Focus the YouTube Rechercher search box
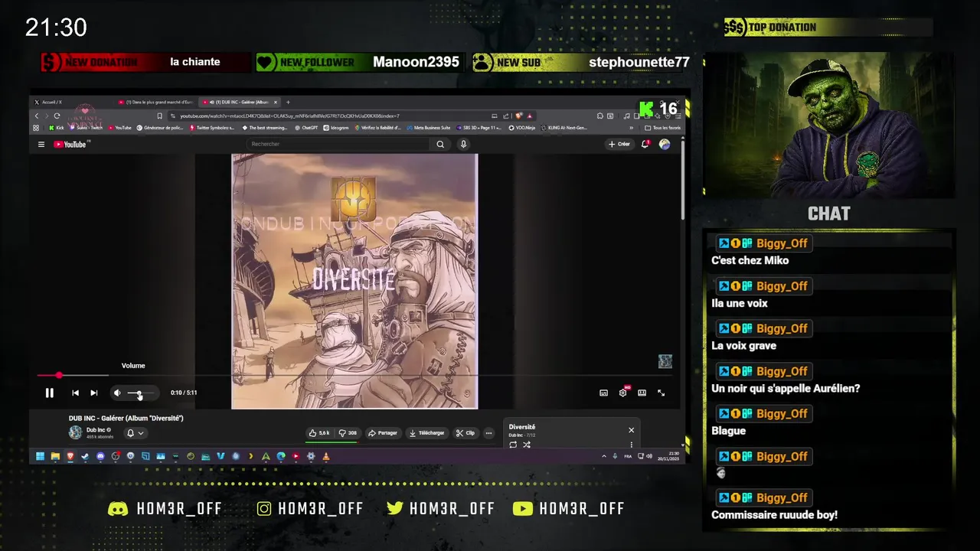 tap(338, 144)
